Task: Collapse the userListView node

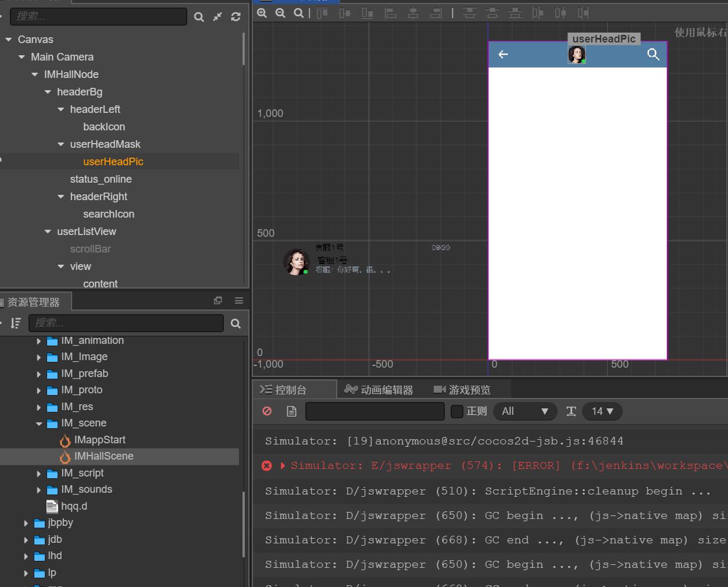Action: coord(48,232)
